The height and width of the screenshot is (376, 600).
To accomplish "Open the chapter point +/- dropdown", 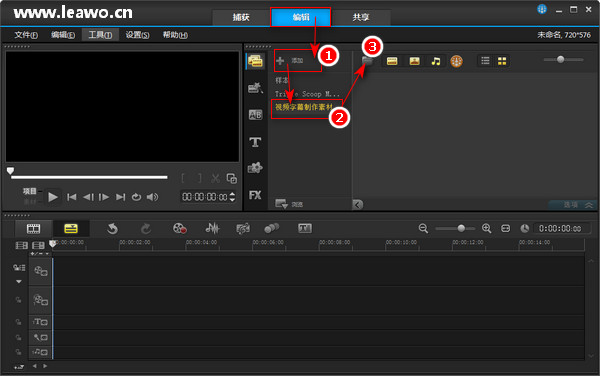I will pos(39,254).
